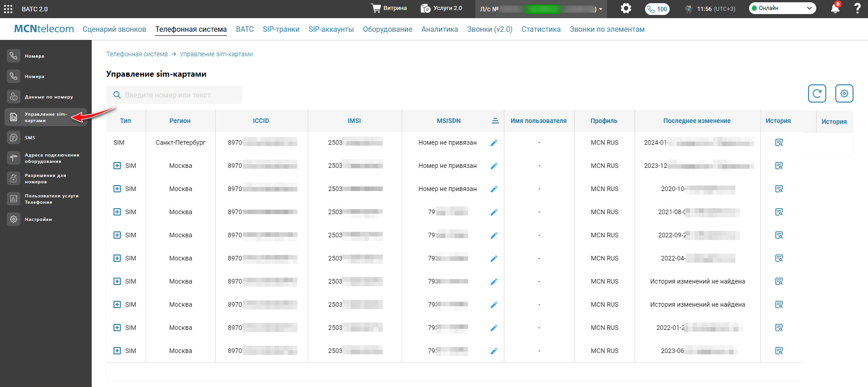Switch to the Сценарий звонков tab
This screenshot has width=868, height=387.
click(x=114, y=29)
